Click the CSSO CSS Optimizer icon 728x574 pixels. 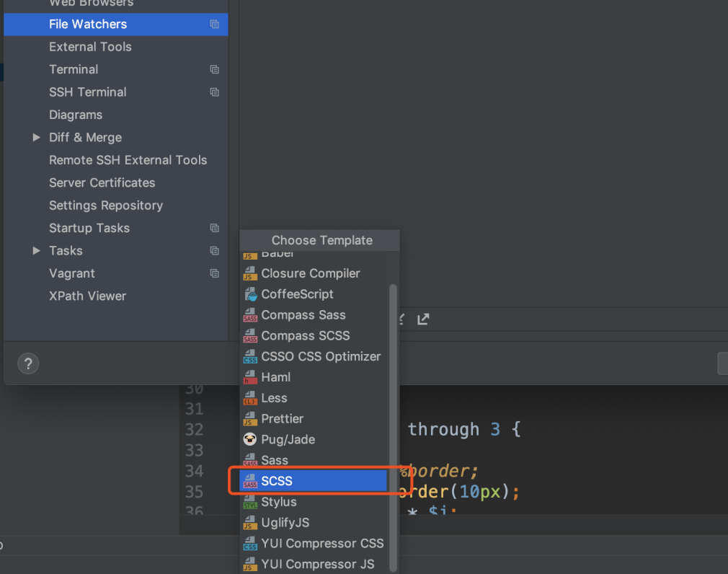coord(250,356)
